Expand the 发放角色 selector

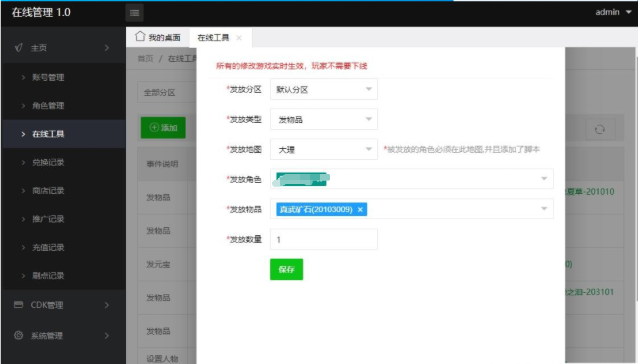pyautogui.click(x=544, y=179)
